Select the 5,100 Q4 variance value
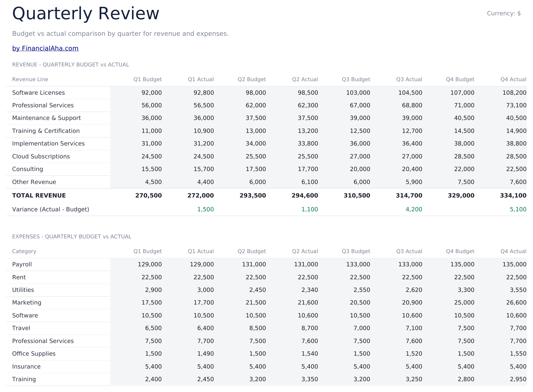The image size is (533, 392). pos(518,209)
